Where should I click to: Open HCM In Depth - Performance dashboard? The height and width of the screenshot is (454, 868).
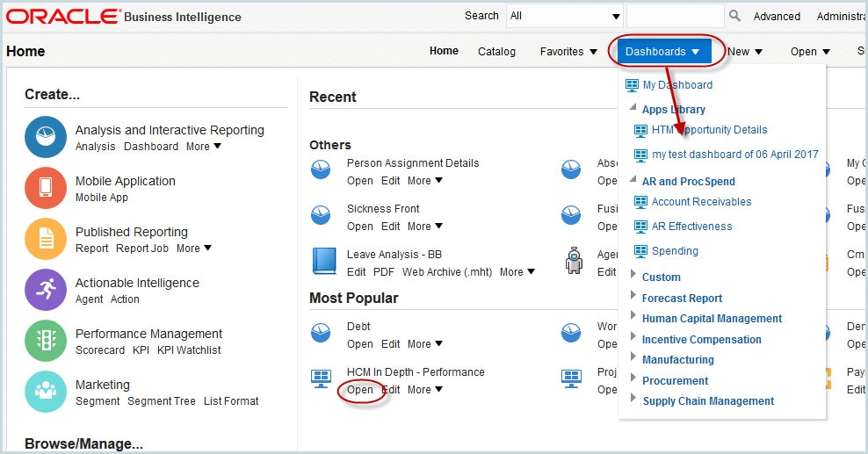click(360, 390)
